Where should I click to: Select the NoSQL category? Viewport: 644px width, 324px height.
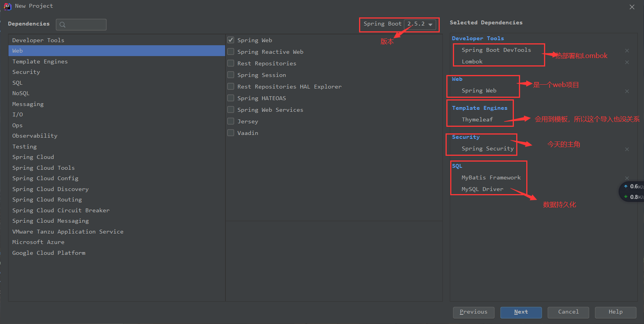click(x=117, y=93)
